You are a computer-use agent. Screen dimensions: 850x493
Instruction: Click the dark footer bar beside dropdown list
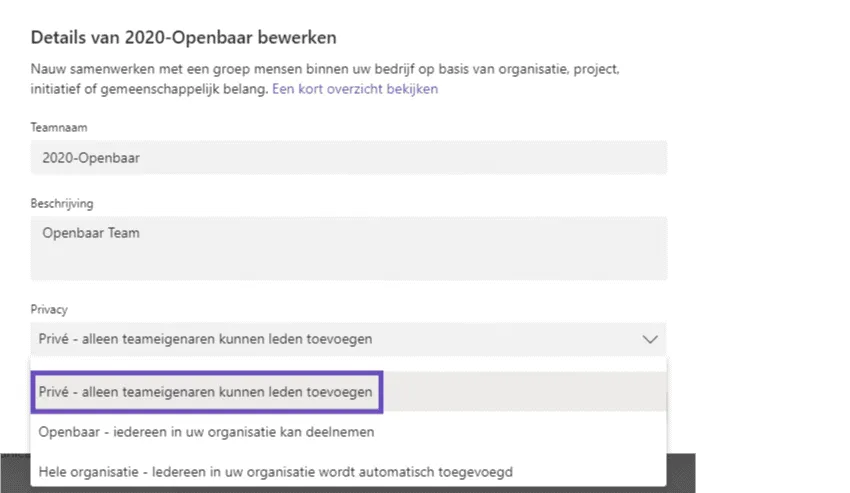coord(680,472)
